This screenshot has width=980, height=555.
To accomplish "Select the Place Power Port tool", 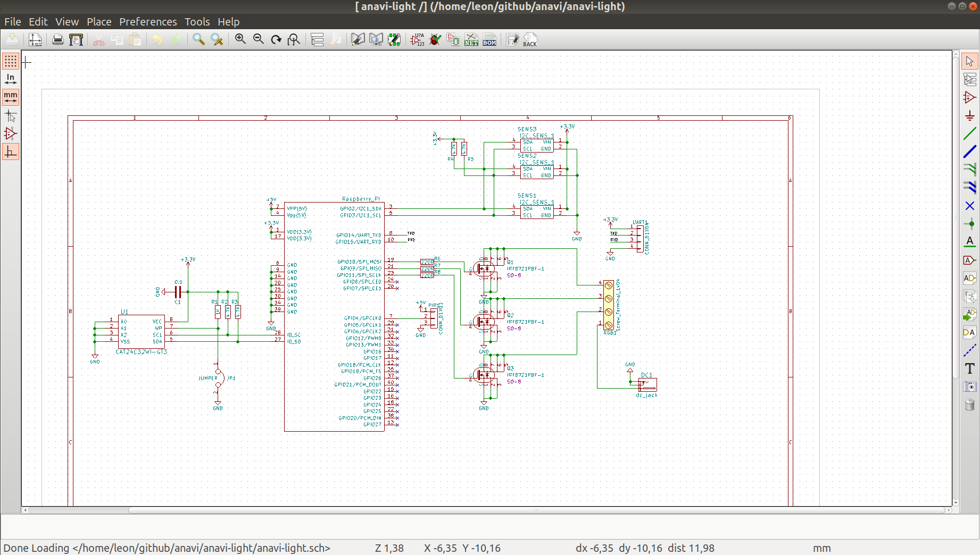I will 969,115.
